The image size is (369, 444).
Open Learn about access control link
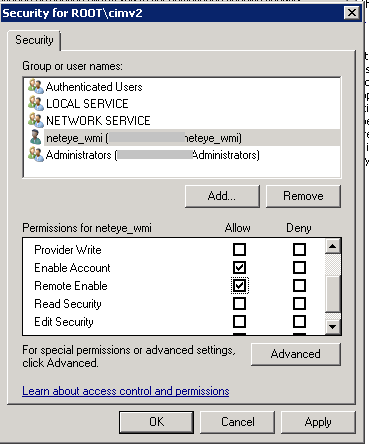(x=126, y=391)
